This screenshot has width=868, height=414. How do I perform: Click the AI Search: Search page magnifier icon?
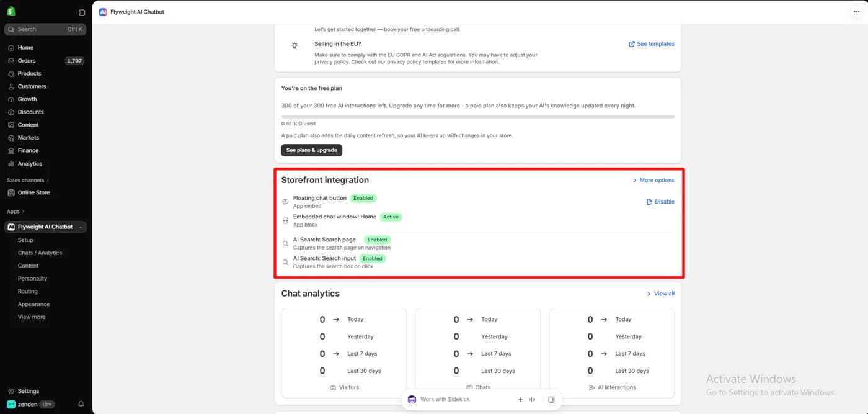[285, 243]
